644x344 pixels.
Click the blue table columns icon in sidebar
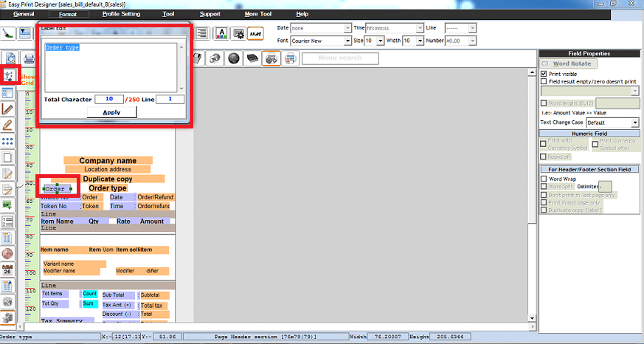click(x=7, y=238)
